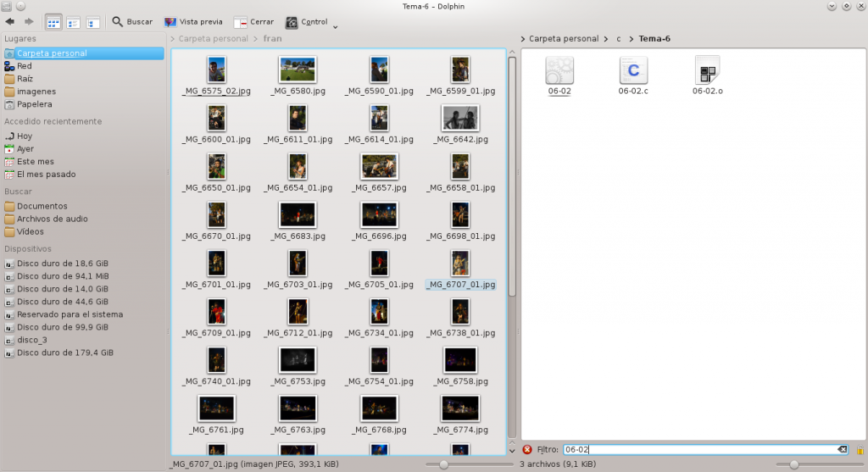Image resolution: width=868 pixels, height=472 pixels.
Task: Click c folder in right breadcrumb
Action: click(618, 39)
